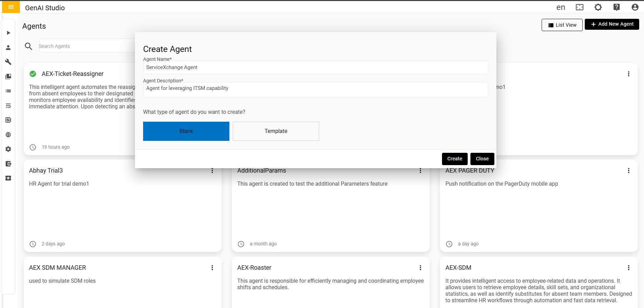644x308 pixels.
Task: Open the help question mark icon
Action: 616,7
